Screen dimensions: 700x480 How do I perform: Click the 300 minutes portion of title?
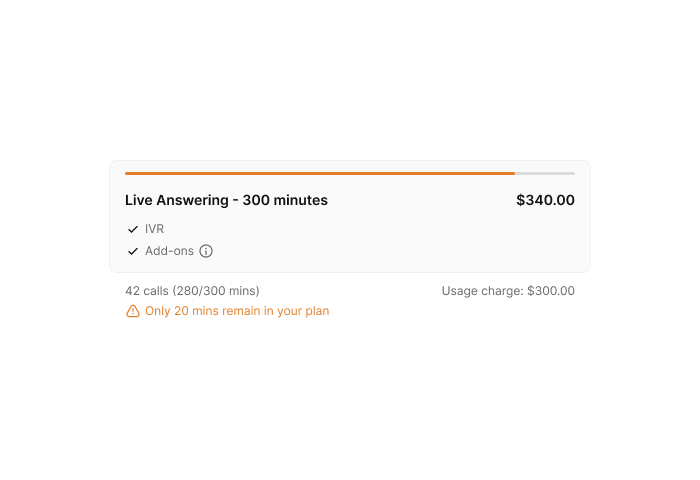tap(285, 200)
